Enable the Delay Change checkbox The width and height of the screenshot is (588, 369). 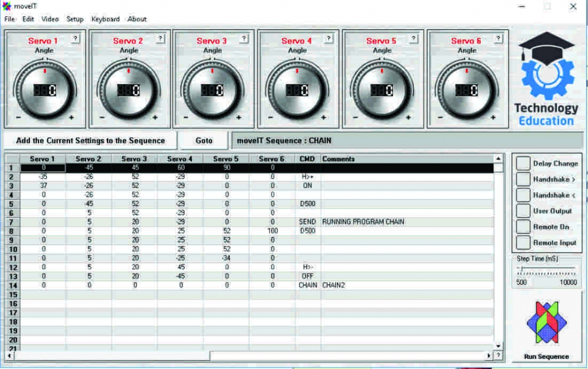523,163
